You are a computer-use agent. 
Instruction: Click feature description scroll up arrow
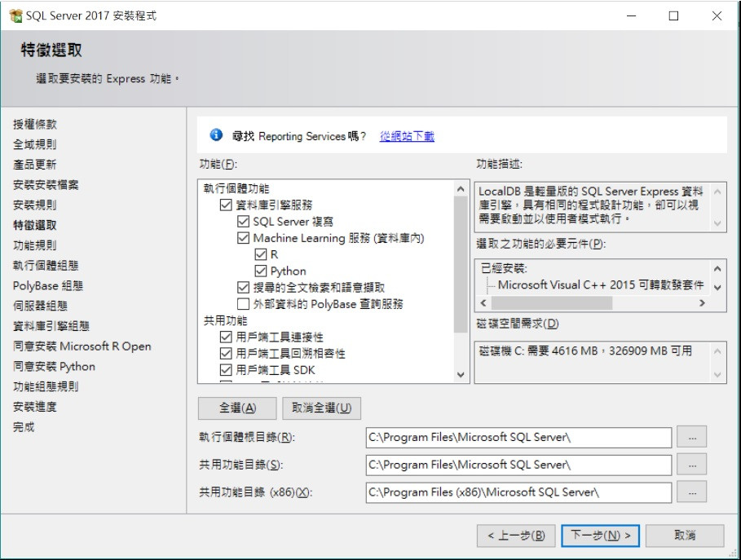pyautogui.click(x=717, y=192)
